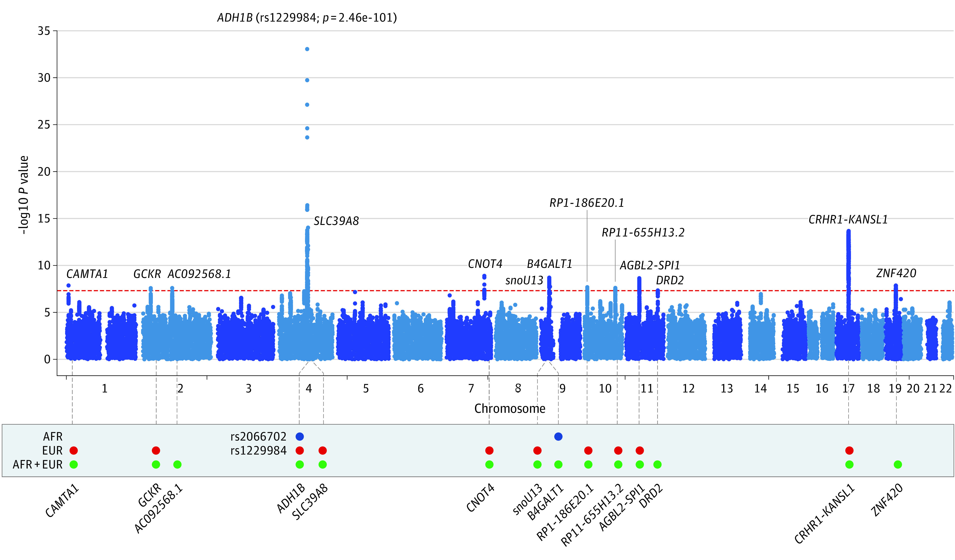Click the CNOT4 label above the chromosome 7 peak
Viewport: 955px width, 560px height.
click(485, 264)
